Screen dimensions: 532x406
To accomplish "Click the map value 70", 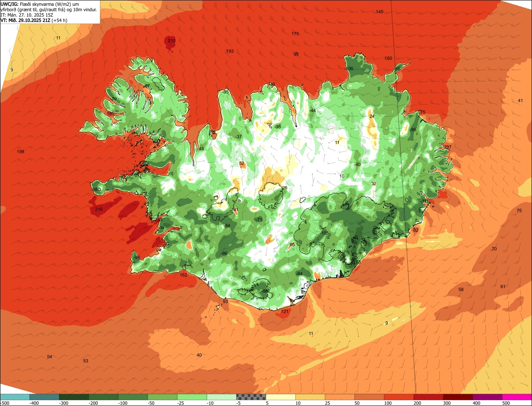I will (x=494, y=249).
